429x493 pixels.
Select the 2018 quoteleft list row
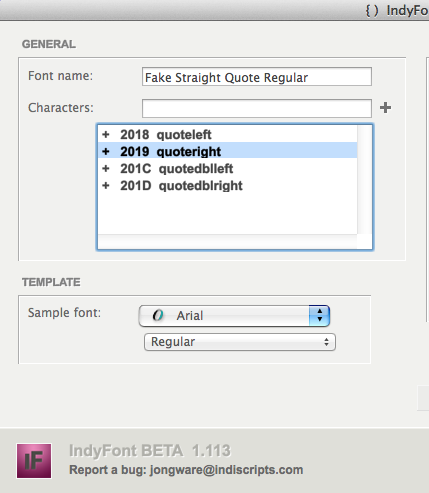(x=228, y=134)
